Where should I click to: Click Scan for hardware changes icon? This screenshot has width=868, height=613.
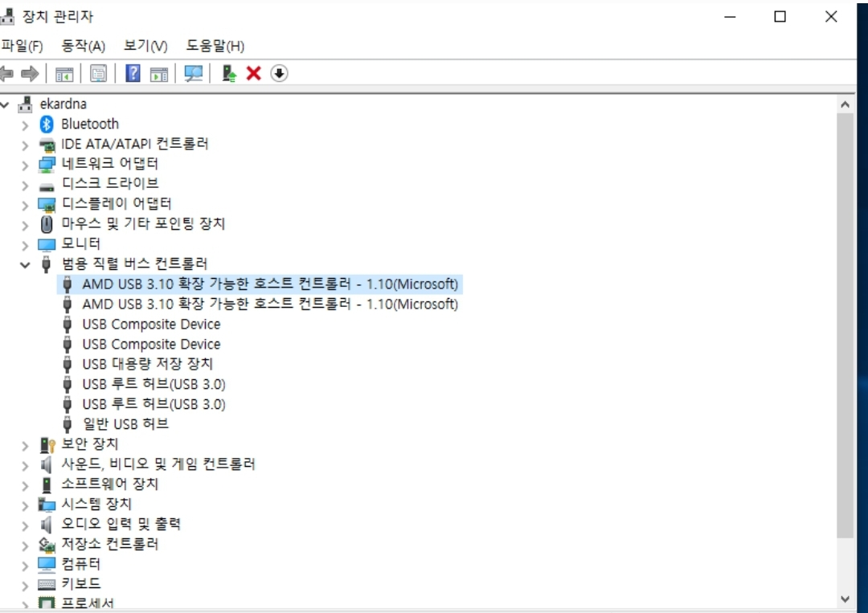[194, 74]
